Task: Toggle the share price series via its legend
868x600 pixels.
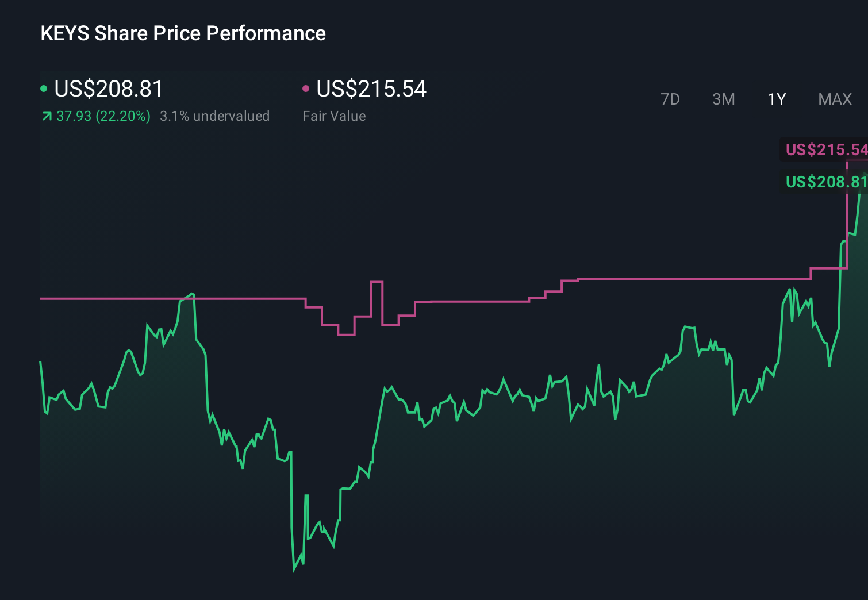Action: coord(107,89)
